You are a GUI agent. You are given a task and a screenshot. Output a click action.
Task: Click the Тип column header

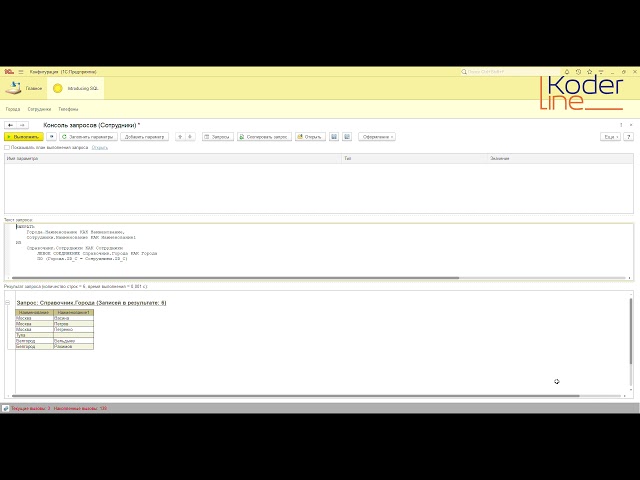pos(414,158)
